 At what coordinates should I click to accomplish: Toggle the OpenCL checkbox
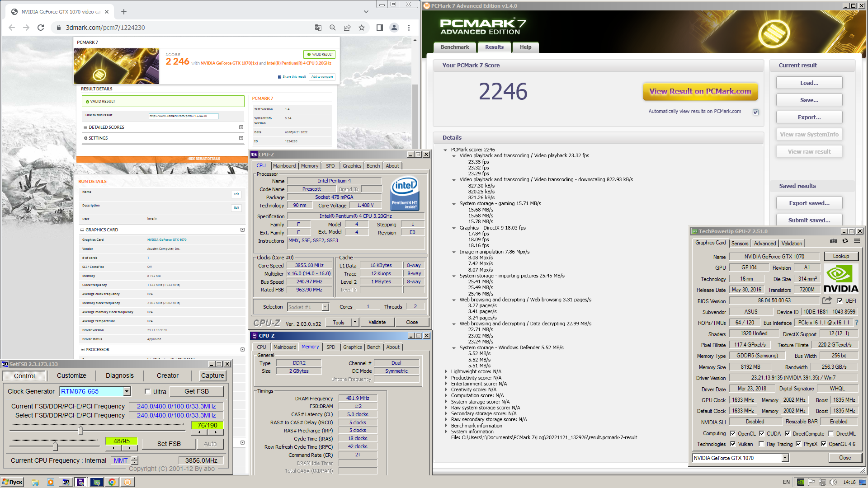pos(733,433)
